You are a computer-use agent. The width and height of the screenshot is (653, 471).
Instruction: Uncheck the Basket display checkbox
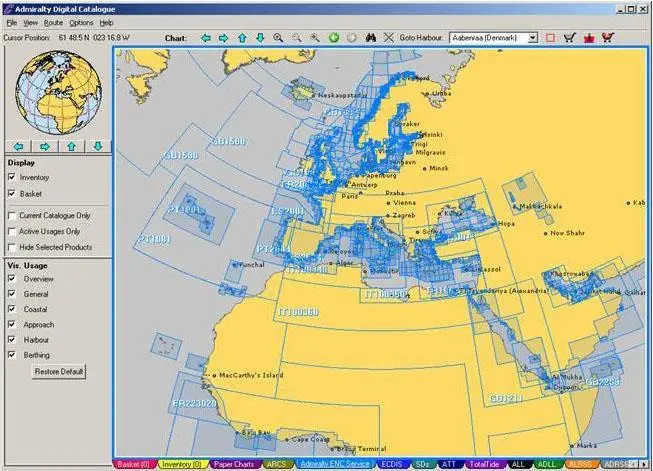click(12, 194)
